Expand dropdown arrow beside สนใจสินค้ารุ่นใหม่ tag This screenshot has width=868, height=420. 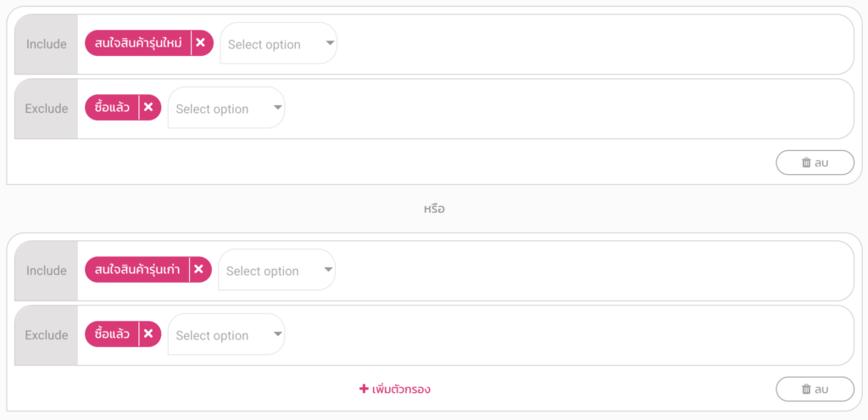[x=330, y=43]
